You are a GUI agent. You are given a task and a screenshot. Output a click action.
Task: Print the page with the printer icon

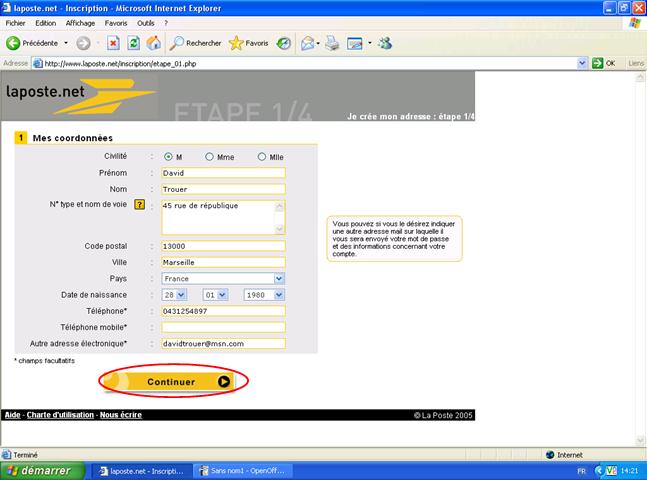(x=332, y=43)
